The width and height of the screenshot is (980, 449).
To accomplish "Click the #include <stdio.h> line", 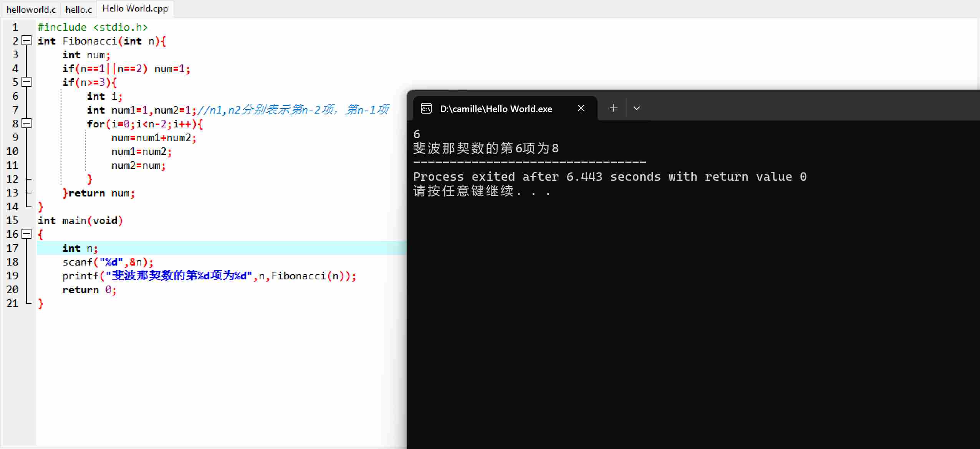I will (93, 27).
